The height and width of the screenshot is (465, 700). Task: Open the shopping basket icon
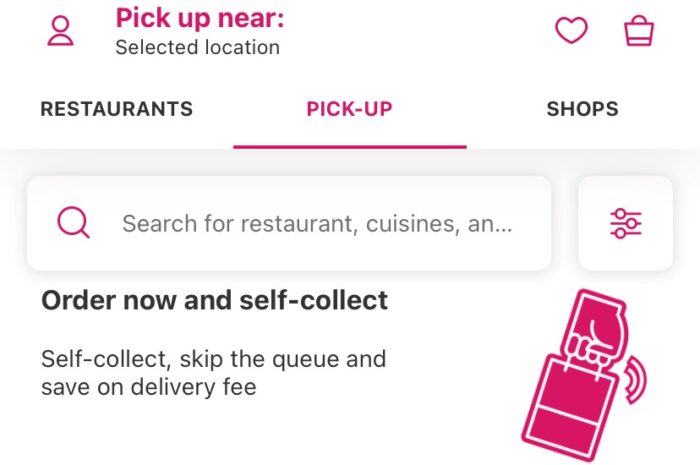click(639, 30)
